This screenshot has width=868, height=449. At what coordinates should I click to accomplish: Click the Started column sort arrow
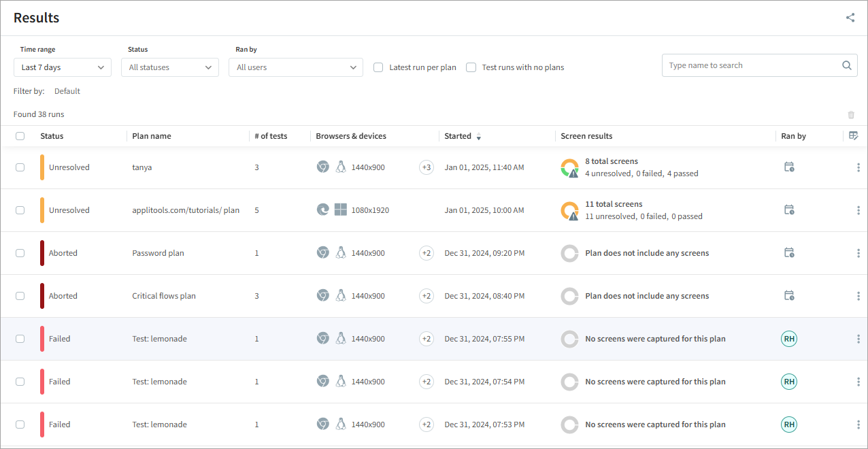(478, 137)
